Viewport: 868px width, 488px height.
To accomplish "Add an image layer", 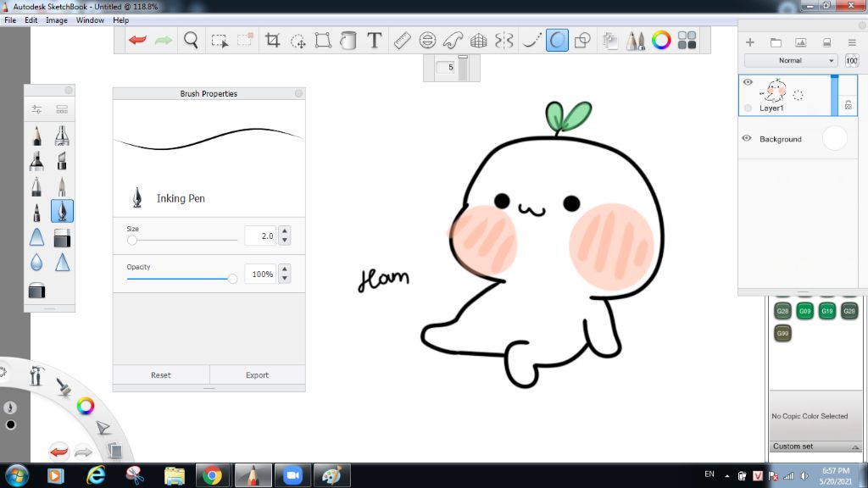I will pos(800,42).
